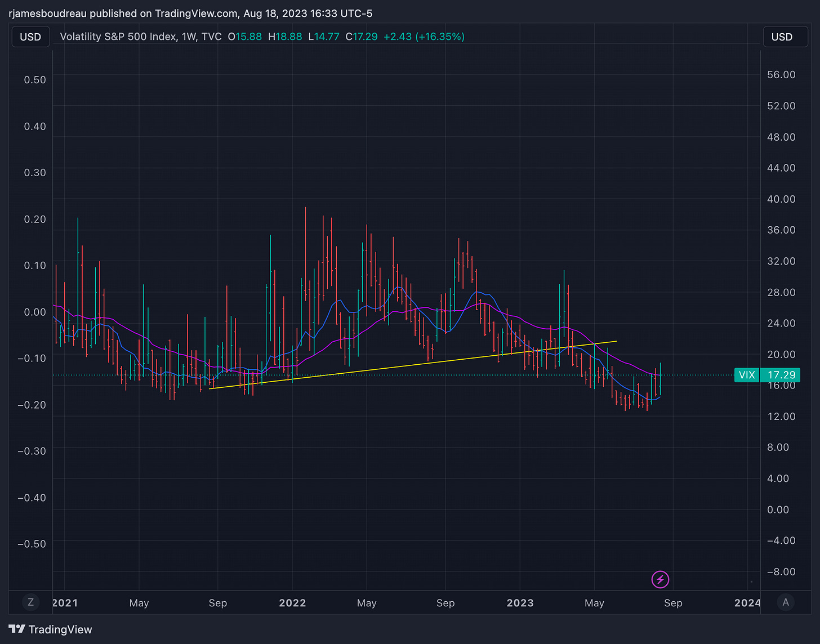The height and width of the screenshot is (644, 820).
Task: Click the 0.50 left scale label
Action: point(35,79)
